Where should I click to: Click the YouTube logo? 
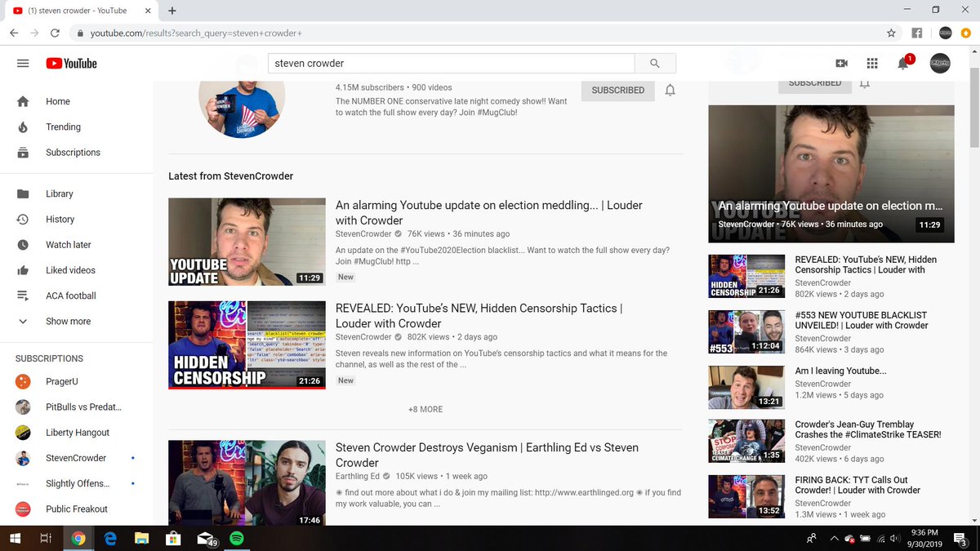coord(72,64)
